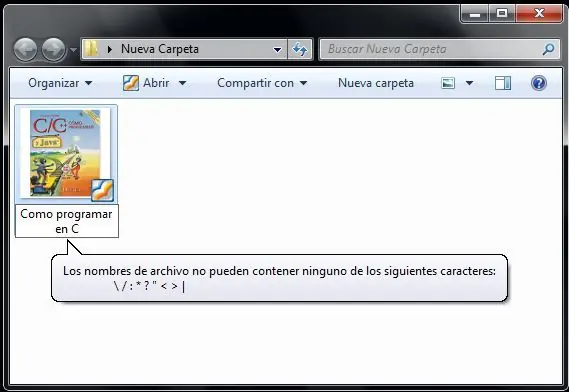Image resolution: width=569 pixels, height=392 pixels.
Task: Click the Refresh button in address bar
Action: point(300,49)
